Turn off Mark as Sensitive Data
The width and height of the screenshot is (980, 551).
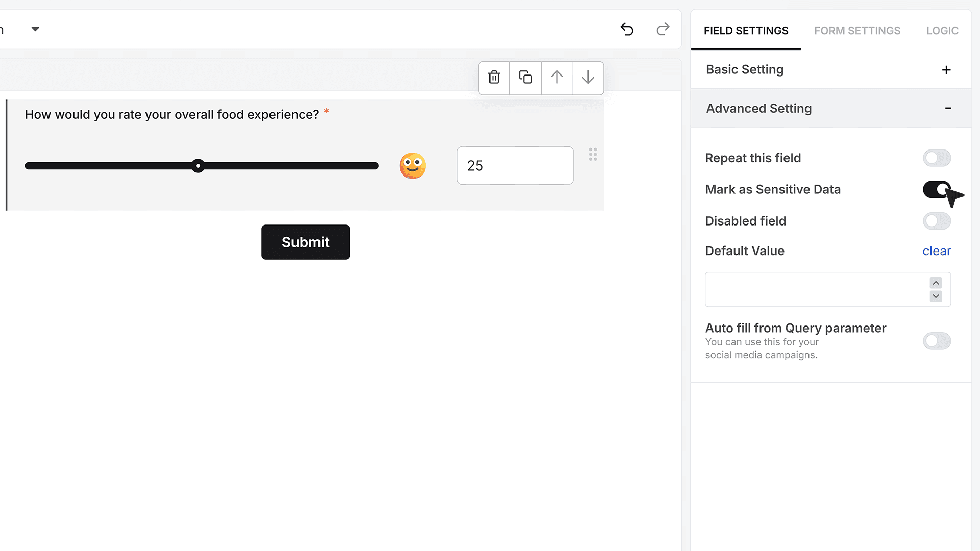tap(937, 190)
